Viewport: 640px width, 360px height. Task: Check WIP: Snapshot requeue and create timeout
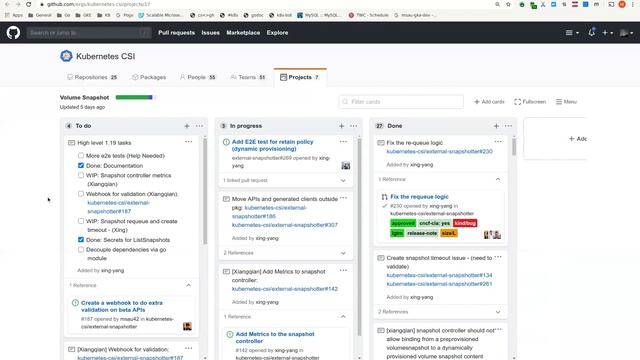81,221
